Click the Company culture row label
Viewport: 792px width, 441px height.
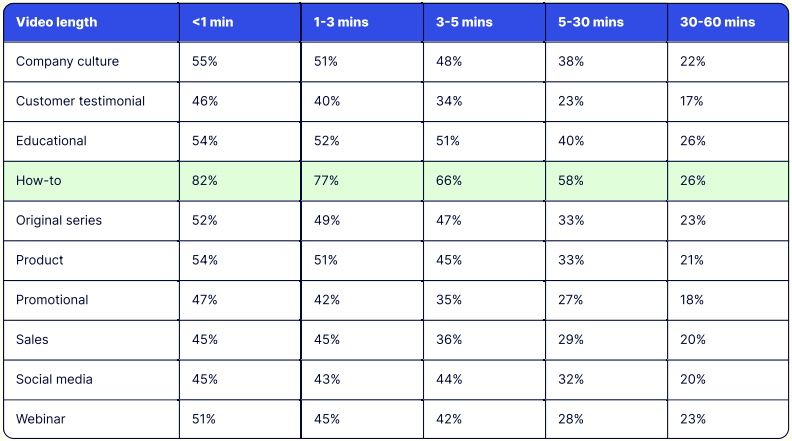click(x=67, y=61)
